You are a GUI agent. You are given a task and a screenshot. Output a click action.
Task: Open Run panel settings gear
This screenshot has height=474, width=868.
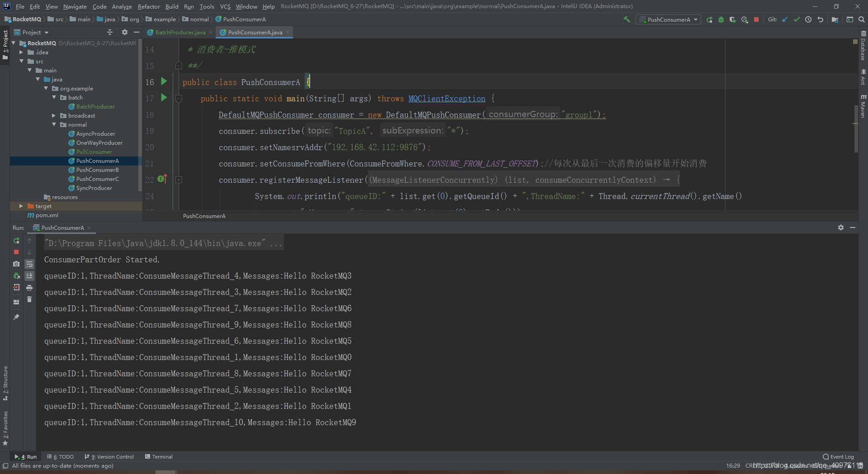click(841, 228)
